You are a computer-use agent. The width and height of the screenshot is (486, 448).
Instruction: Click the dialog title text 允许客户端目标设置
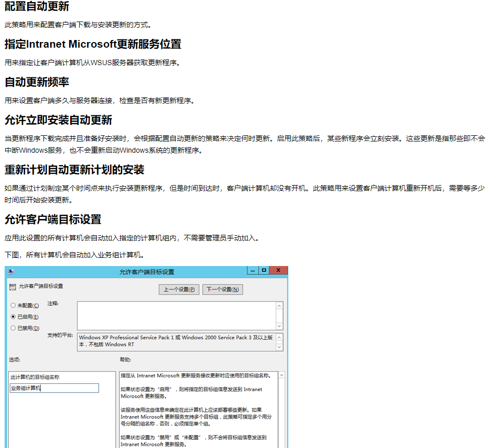pyautogui.click(x=147, y=272)
